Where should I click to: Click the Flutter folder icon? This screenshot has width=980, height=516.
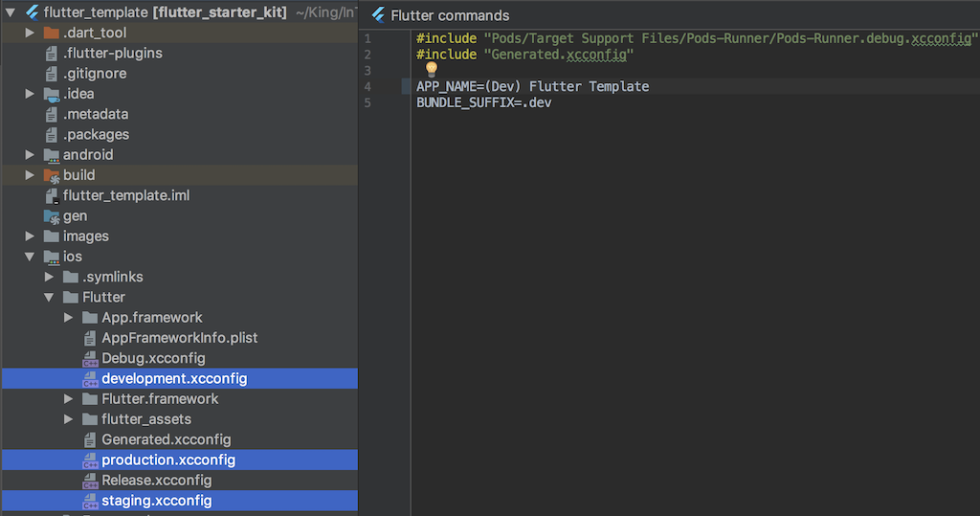click(x=71, y=297)
